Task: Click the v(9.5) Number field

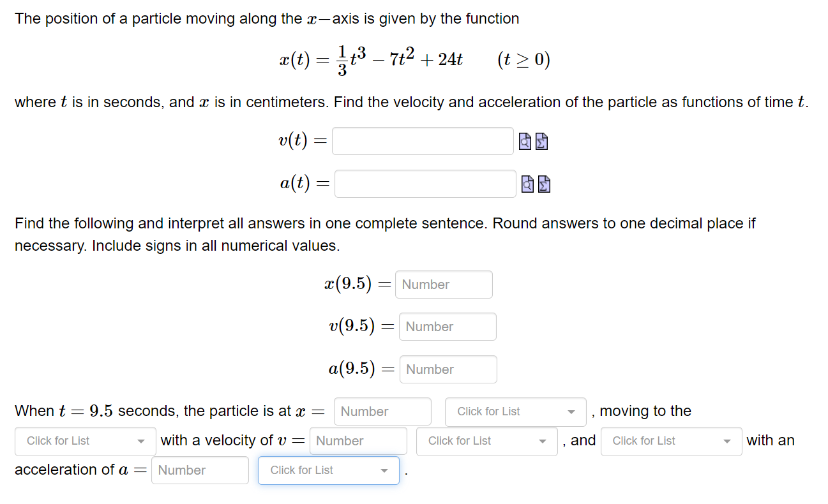Action: click(x=448, y=327)
